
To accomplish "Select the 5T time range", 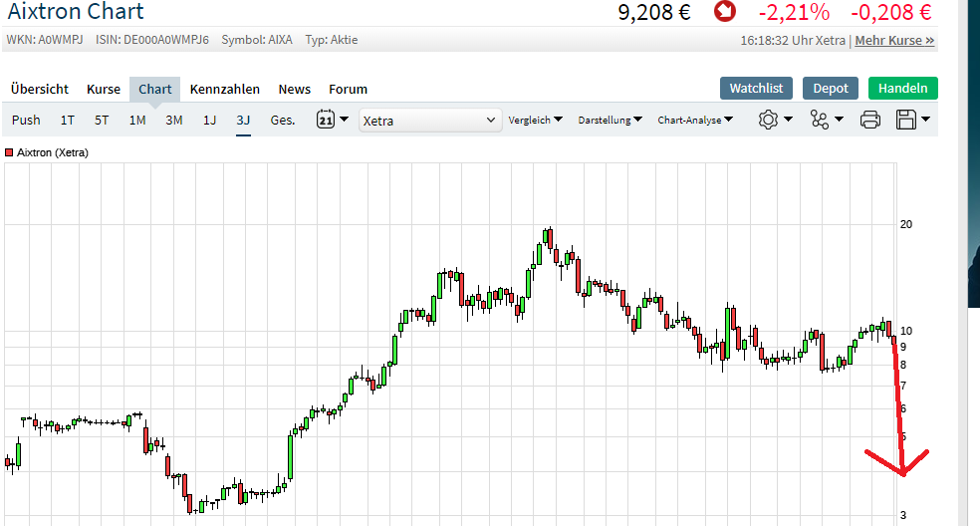I will 102,120.
